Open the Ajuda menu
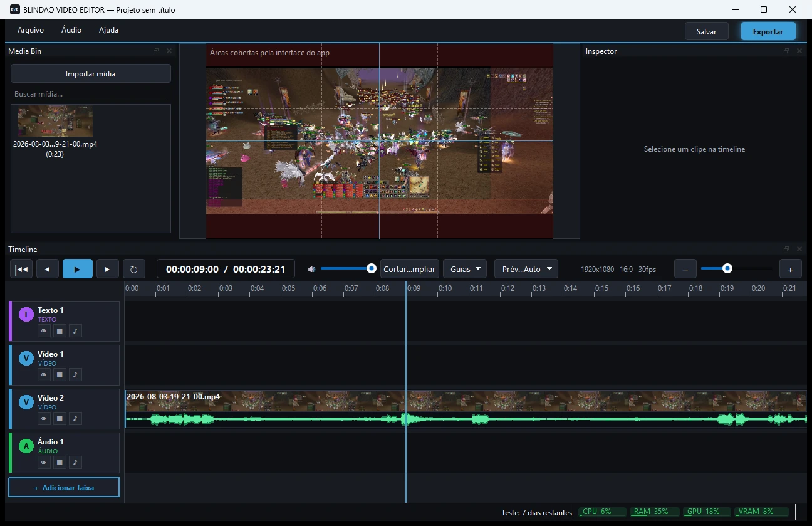Image resolution: width=812 pixels, height=526 pixels. click(108, 30)
